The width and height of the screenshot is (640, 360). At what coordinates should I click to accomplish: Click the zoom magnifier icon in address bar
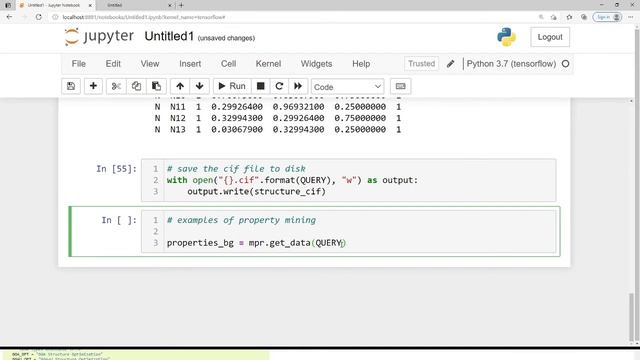click(541, 17)
